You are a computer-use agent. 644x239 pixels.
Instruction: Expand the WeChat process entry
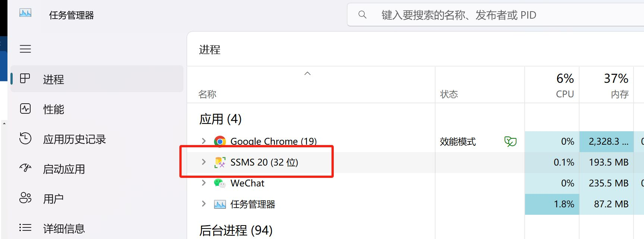[204, 183]
